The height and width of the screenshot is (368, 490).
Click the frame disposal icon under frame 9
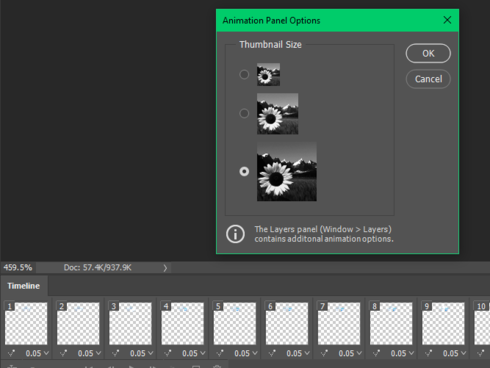click(429, 353)
